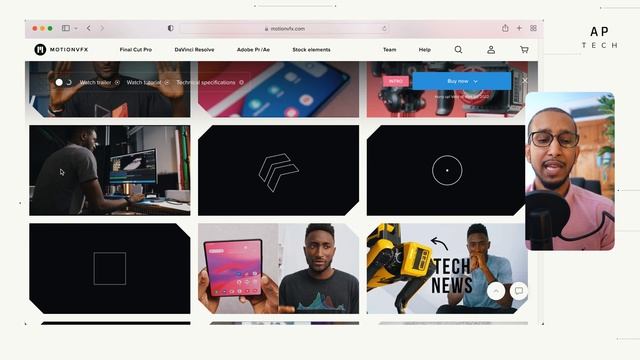Click the Safari share icon

coord(505,28)
